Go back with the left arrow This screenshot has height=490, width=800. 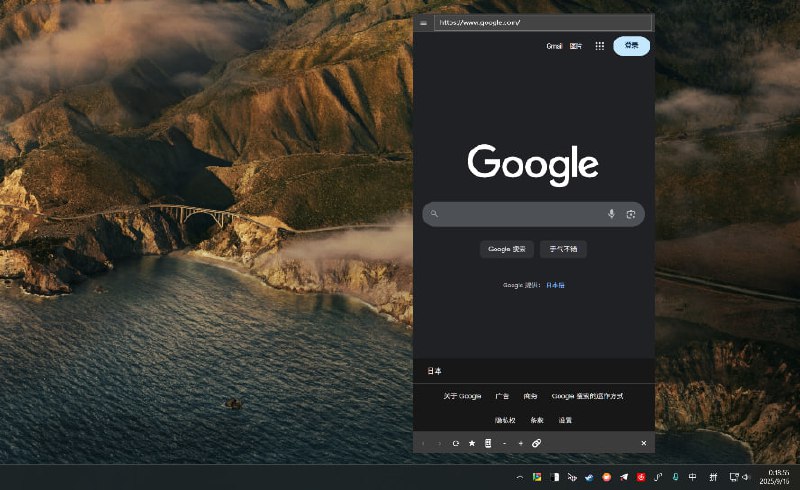(x=423, y=444)
